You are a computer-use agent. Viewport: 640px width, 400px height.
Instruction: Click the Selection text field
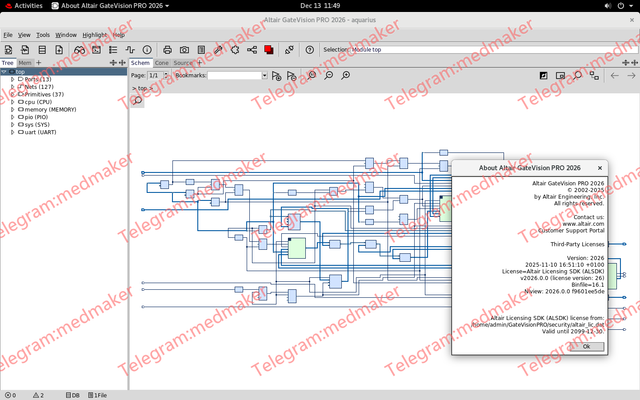[493, 49]
